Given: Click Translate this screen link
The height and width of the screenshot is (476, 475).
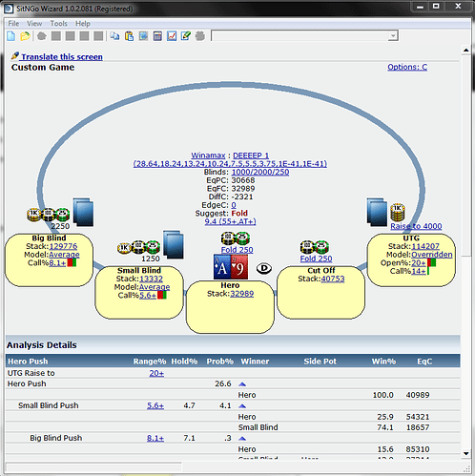Looking at the screenshot, I should click(62, 56).
